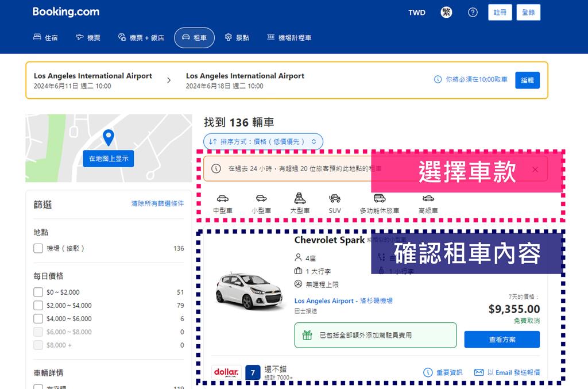This screenshot has height=389, width=588.
Task: Click the mileage icon beside 無哩程上限
Action: click(x=298, y=284)
